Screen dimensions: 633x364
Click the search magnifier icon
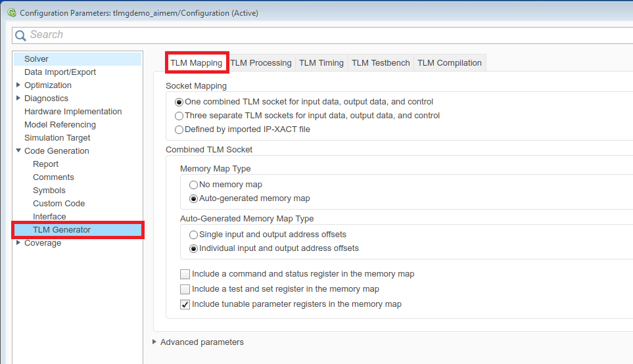click(20, 35)
